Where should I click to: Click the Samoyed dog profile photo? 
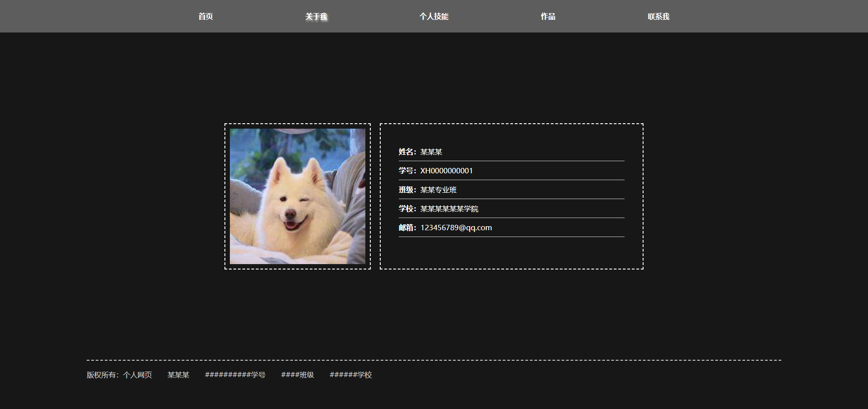point(298,196)
